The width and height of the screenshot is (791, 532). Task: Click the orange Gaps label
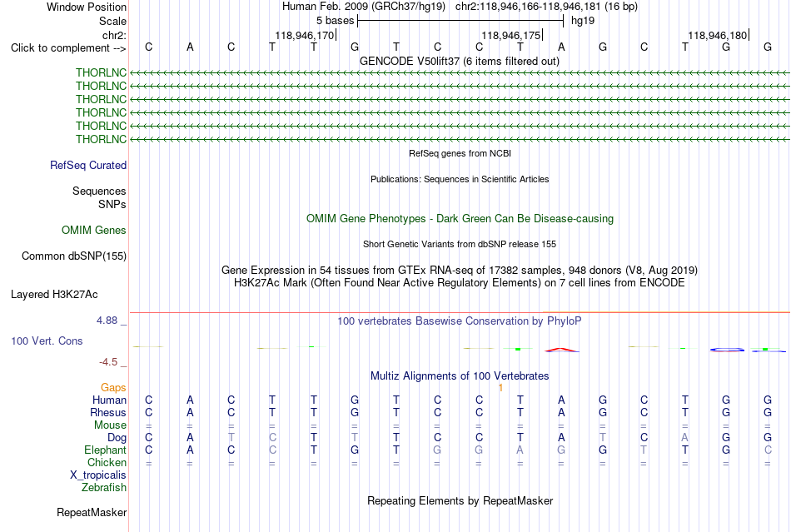click(113, 388)
